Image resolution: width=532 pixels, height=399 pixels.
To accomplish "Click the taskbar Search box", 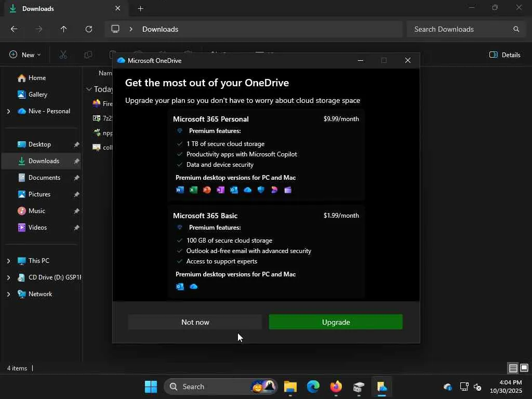I will (x=221, y=387).
